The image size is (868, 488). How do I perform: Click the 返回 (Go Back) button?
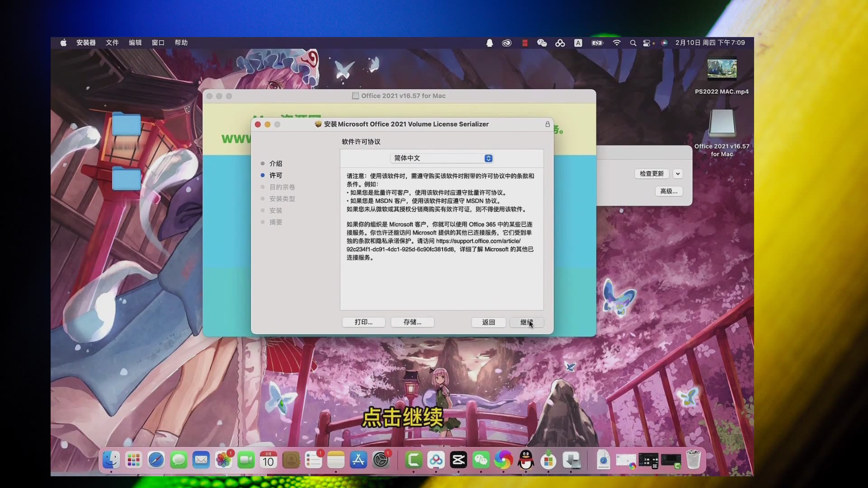488,322
